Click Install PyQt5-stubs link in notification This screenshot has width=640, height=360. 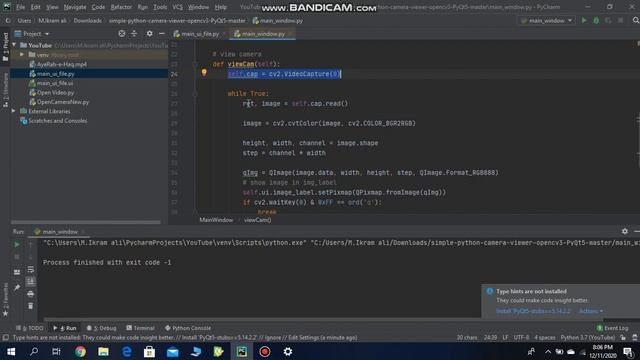533,311
